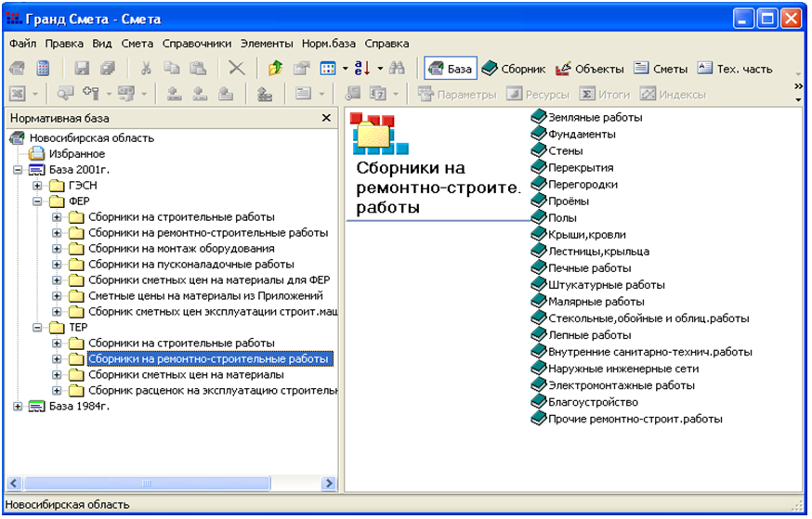
Task: Open the Смета menu
Action: point(138,44)
